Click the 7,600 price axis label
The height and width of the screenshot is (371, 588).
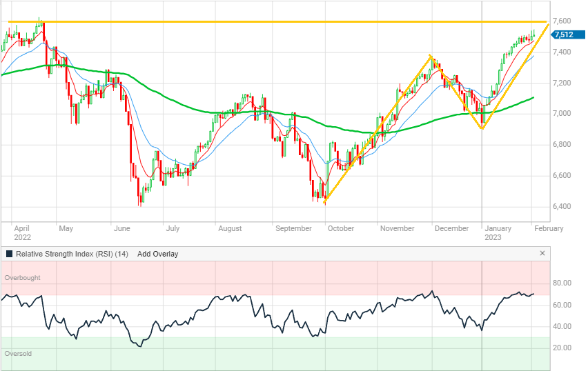pos(564,21)
